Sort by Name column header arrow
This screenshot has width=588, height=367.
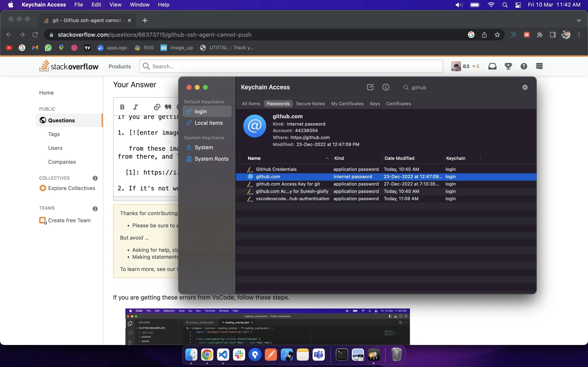327,158
